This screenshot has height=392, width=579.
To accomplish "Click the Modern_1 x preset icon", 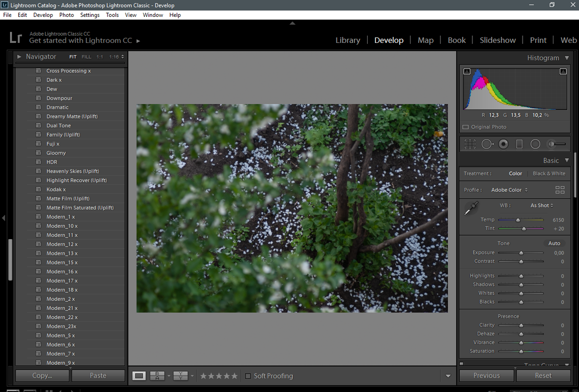I will click(38, 217).
